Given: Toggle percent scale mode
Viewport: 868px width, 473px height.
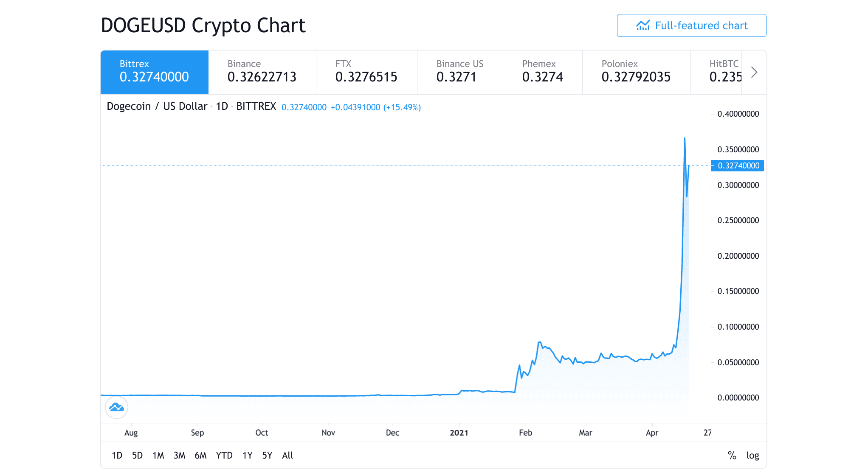Looking at the screenshot, I should [x=732, y=455].
